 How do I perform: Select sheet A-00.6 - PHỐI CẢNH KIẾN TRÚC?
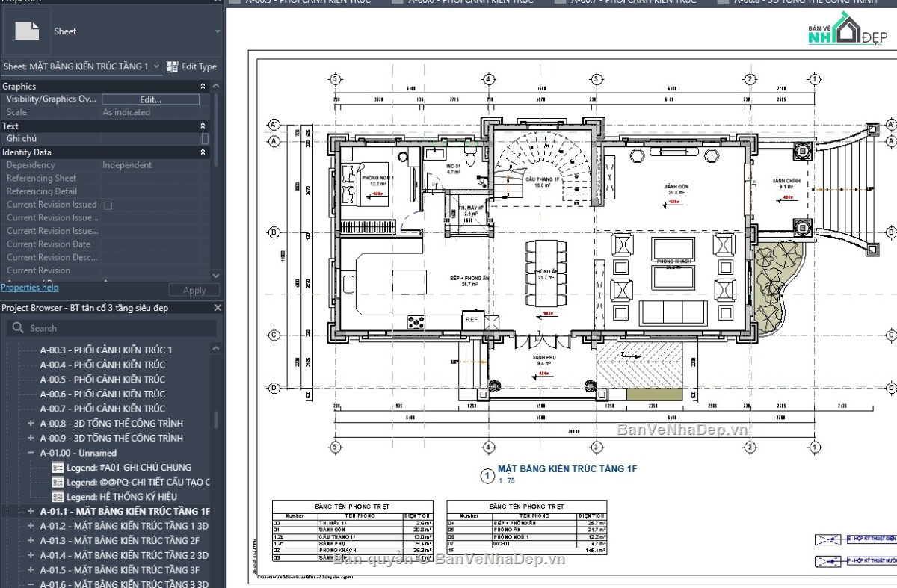[x=102, y=394]
